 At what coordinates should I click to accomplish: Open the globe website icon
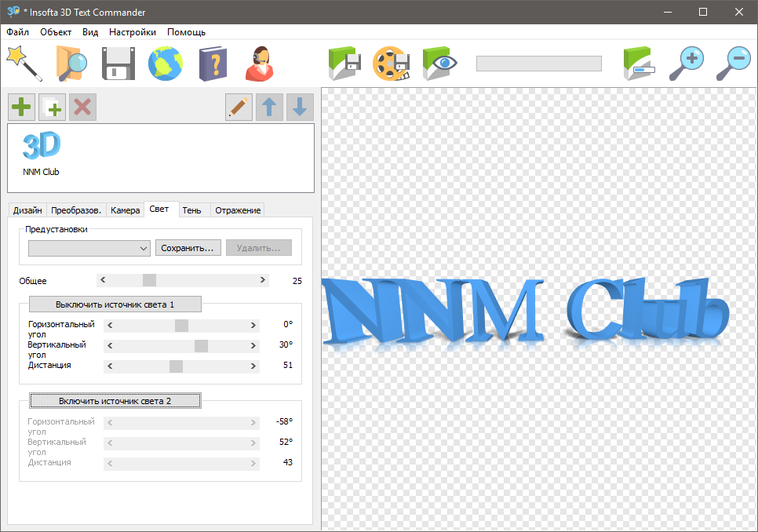point(166,64)
